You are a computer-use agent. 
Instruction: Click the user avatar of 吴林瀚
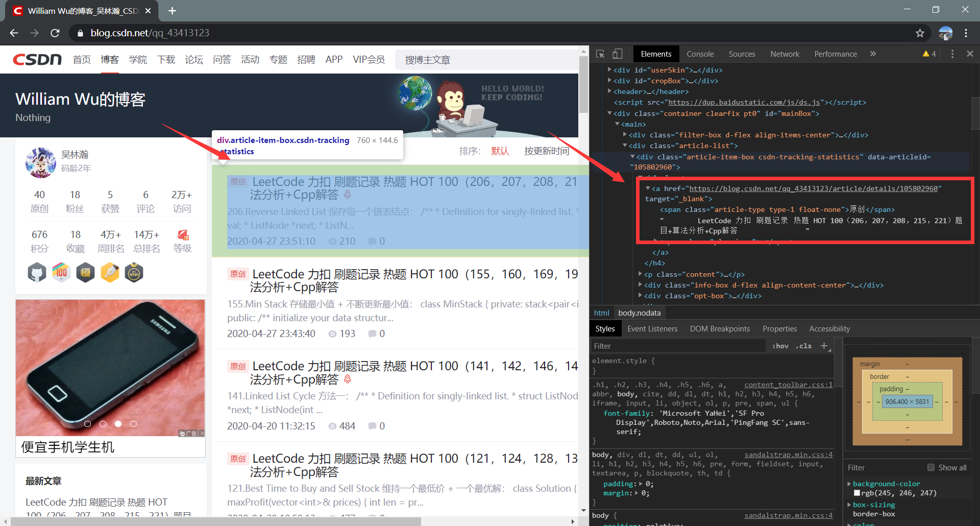click(41, 162)
